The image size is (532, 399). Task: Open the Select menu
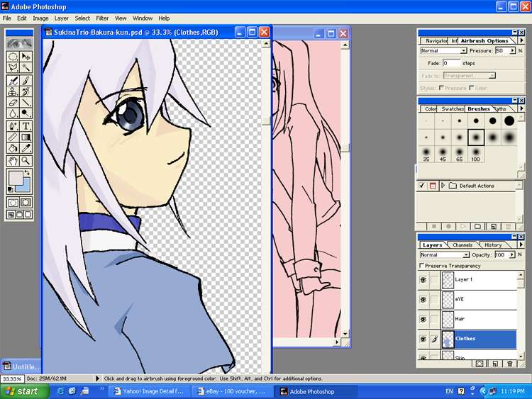coord(82,18)
